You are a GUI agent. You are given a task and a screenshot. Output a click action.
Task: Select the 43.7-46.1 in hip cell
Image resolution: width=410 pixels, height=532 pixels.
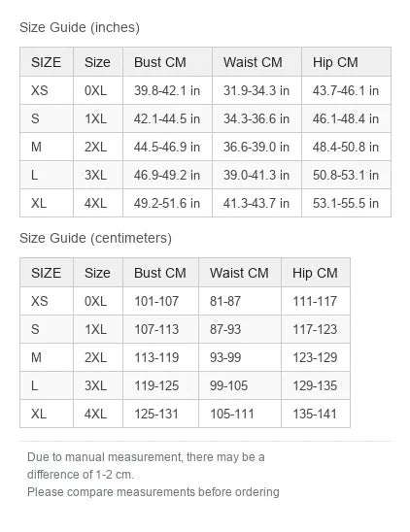click(x=346, y=90)
